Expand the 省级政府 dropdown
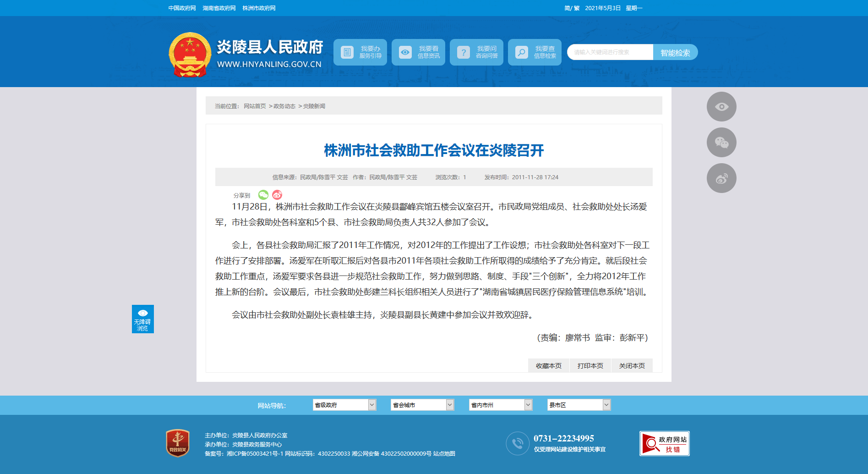The width and height of the screenshot is (868, 474). (x=344, y=405)
